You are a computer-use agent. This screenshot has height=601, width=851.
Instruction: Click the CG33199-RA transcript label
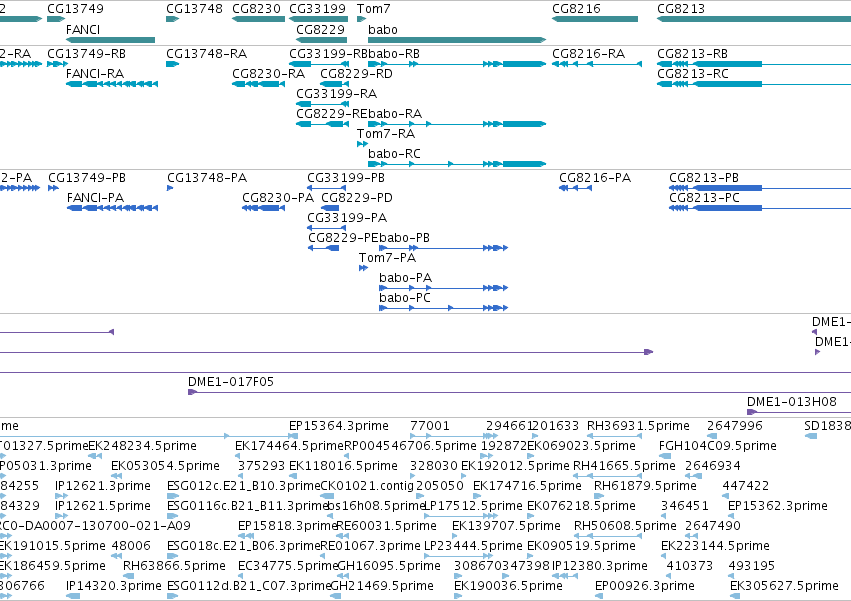point(336,93)
